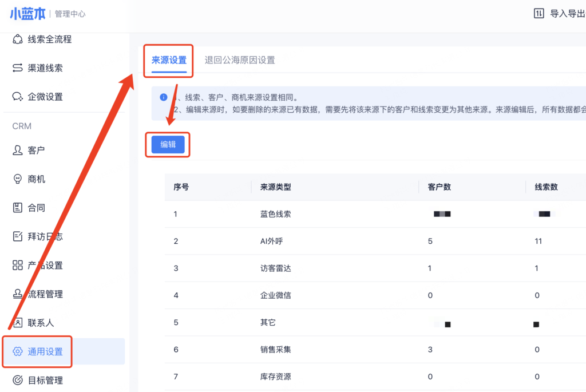This screenshot has width=586, height=392.
Task: Click the 合同 document icon
Action: [x=18, y=208]
